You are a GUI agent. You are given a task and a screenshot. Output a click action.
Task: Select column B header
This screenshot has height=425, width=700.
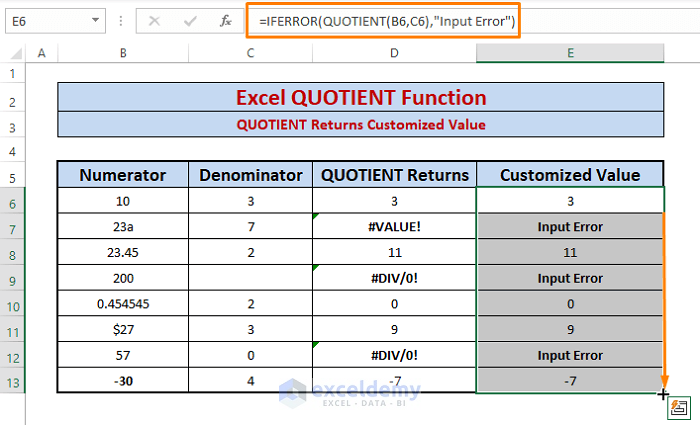pos(123,53)
